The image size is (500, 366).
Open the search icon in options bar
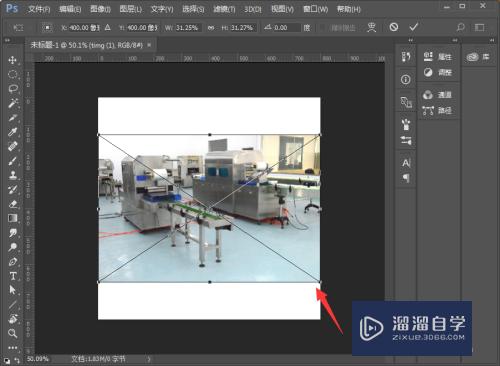pos(461,27)
